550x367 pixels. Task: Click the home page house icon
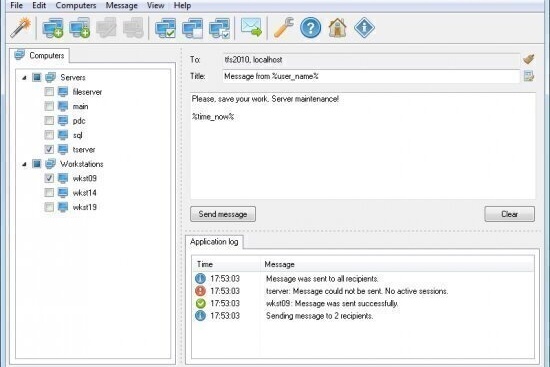337,28
